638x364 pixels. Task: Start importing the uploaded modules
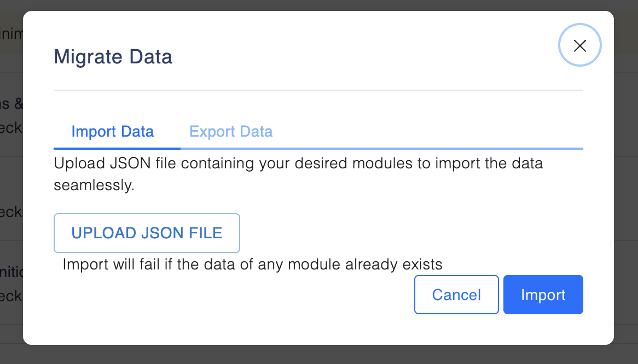(x=543, y=295)
